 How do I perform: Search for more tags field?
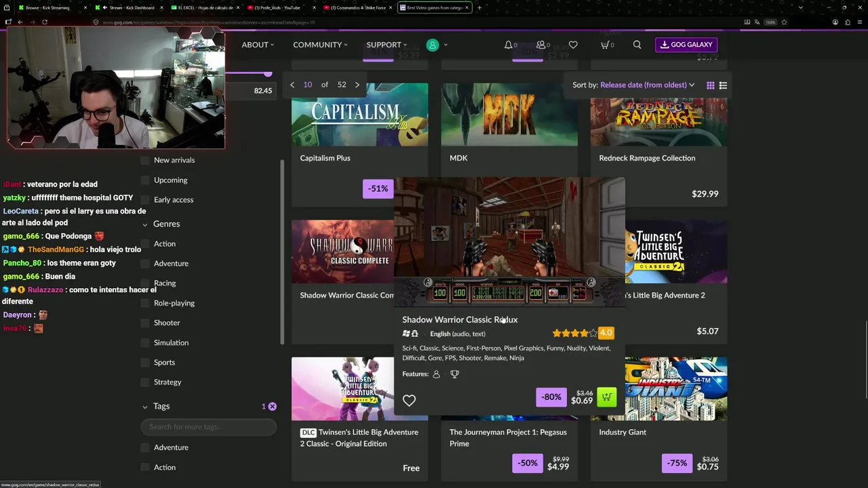tap(208, 427)
